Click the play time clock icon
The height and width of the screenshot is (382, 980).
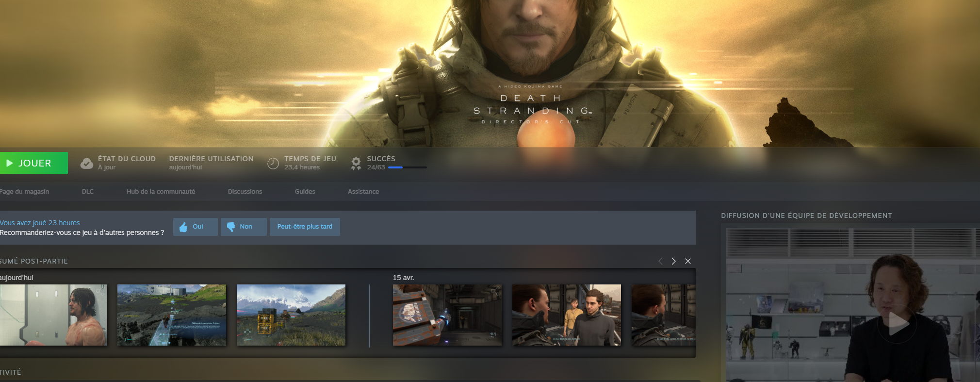point(273,164)
